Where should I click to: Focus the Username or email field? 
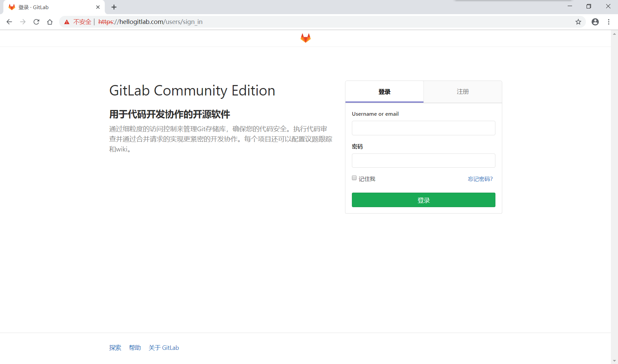point(423,128)
